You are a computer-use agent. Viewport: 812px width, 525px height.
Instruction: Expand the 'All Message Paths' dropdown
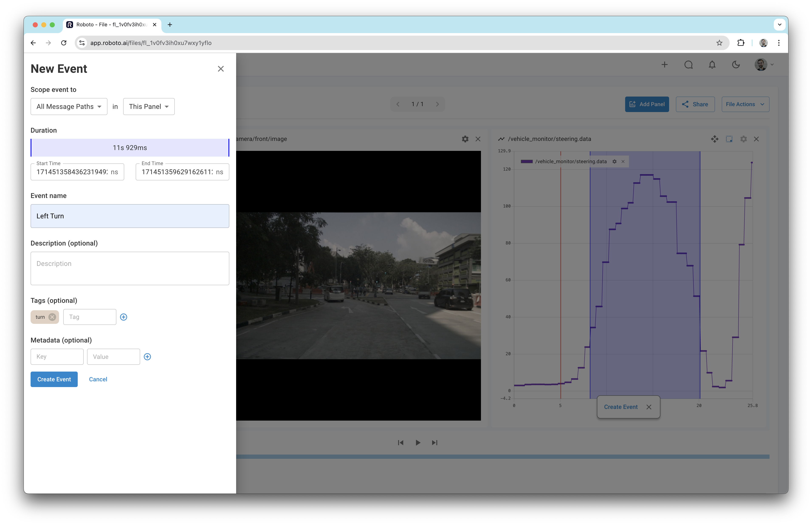69,107
